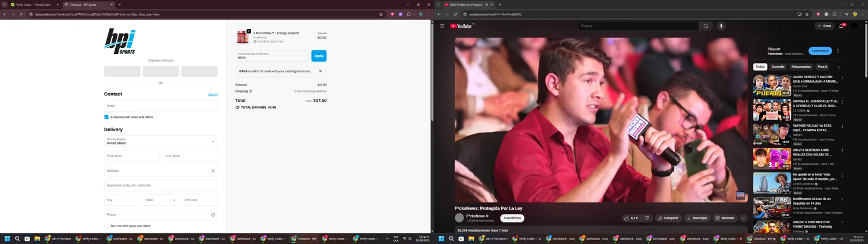868x244 pixels.
Task: Click into the Email field
Action: (161, 106)
